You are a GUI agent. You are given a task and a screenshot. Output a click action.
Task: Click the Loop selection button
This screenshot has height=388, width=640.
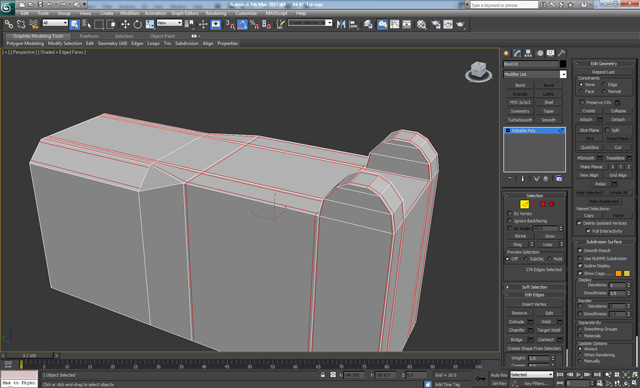pos(547,244)
